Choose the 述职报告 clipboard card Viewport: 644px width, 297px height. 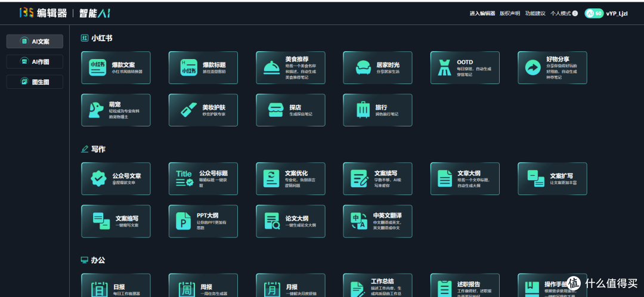point(465,286)
